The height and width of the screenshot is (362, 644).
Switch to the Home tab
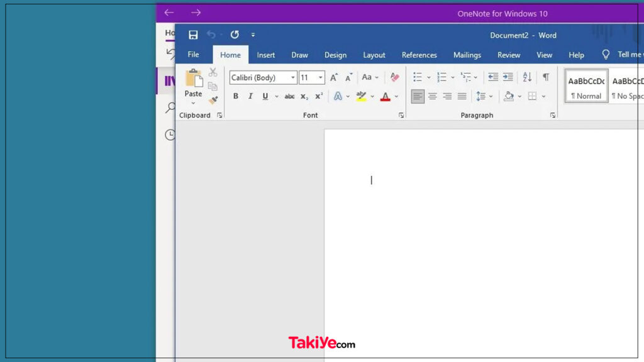(x=230, y=55)
